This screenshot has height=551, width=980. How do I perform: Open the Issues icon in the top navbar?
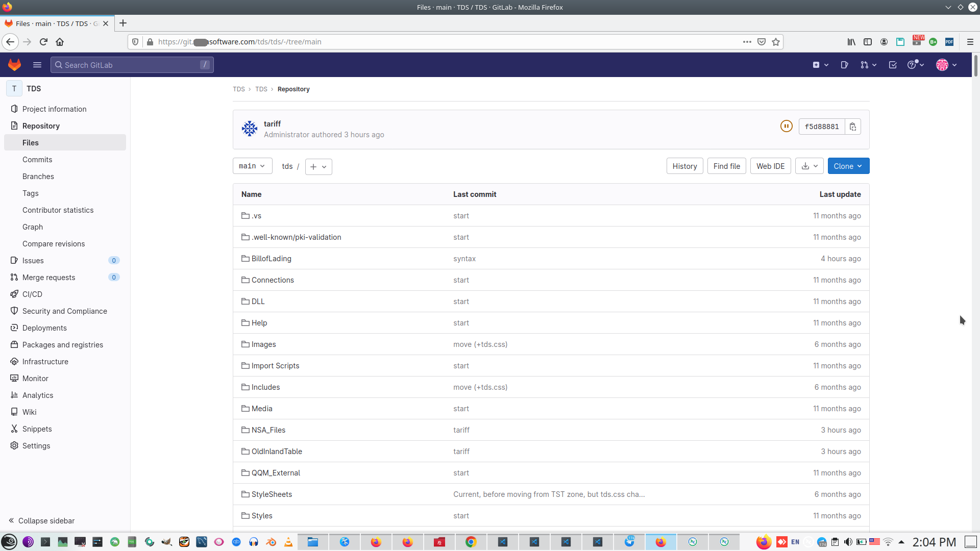point(844,65)
